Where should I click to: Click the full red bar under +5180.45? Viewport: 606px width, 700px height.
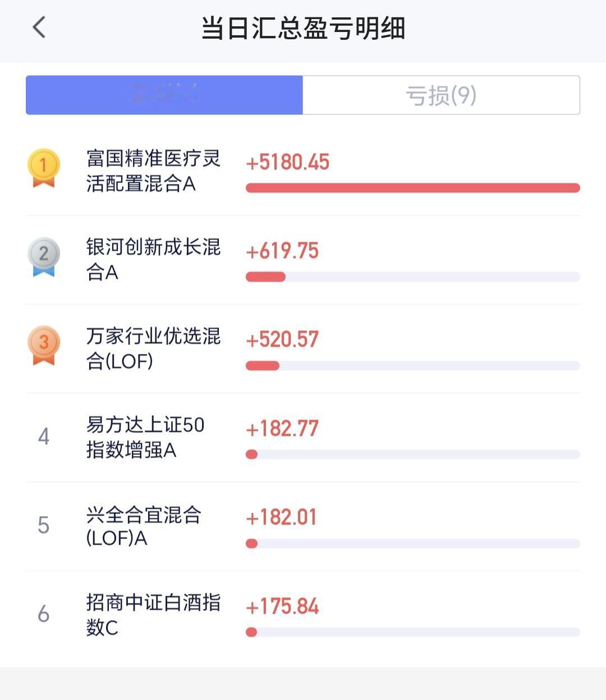point(412,188)
